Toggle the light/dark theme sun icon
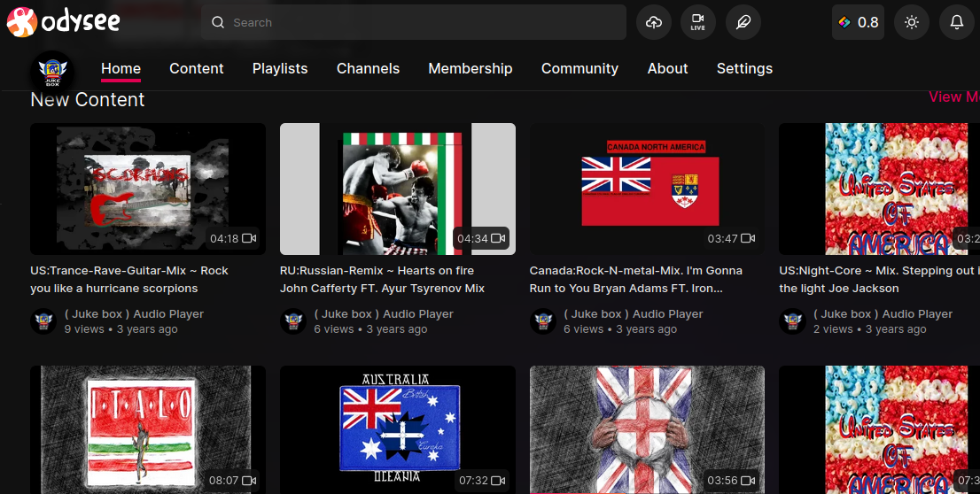This screenshot has height=494, width=980. 912,22
